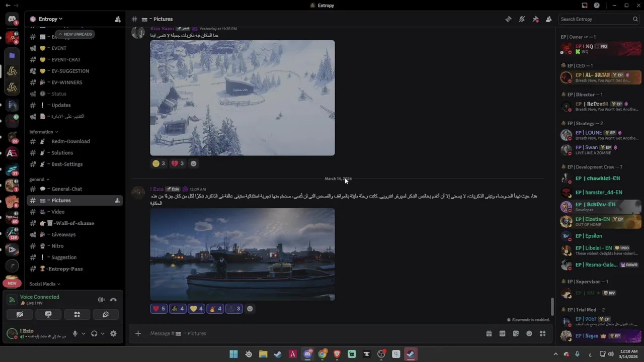Open the EV-WINNERS channel
The image size is (644, 362).
click(75, 82)
